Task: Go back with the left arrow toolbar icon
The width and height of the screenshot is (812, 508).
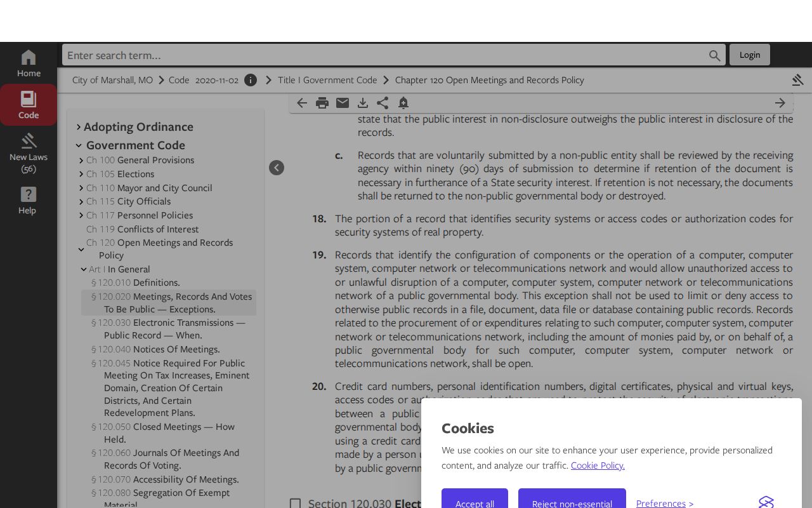Action: [x=302, y=103]
